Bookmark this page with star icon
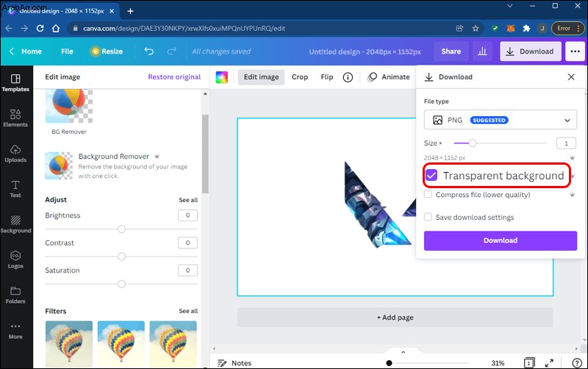The height and width of the screenshot is (369, 588). tap(476, 29)
